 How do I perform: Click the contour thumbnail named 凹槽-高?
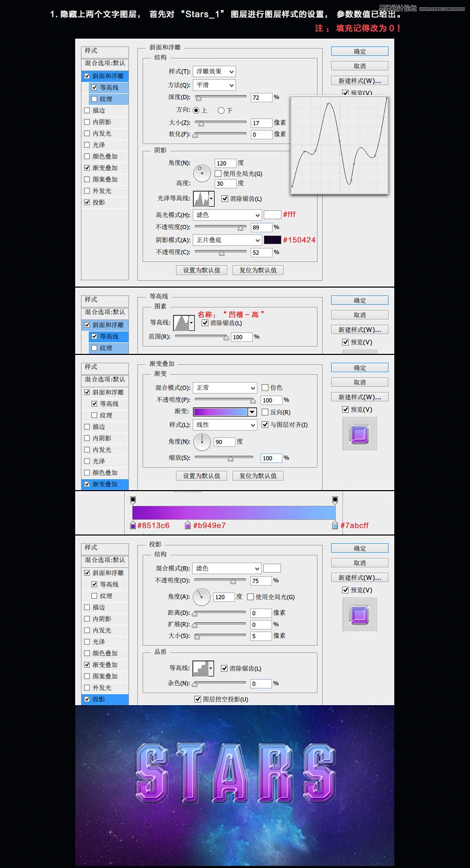(x=183, y=323)
